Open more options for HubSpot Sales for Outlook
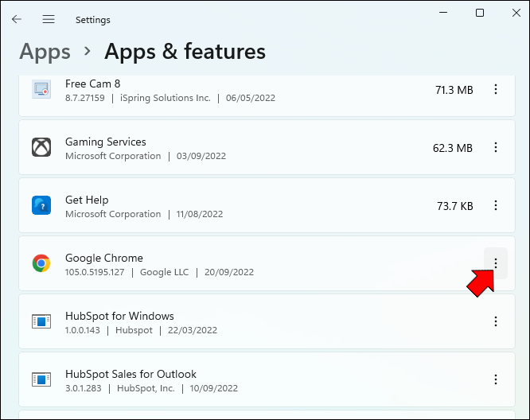The height and width of the screenshot is (420, 530). pyautogui.click(x=496, y=379)
